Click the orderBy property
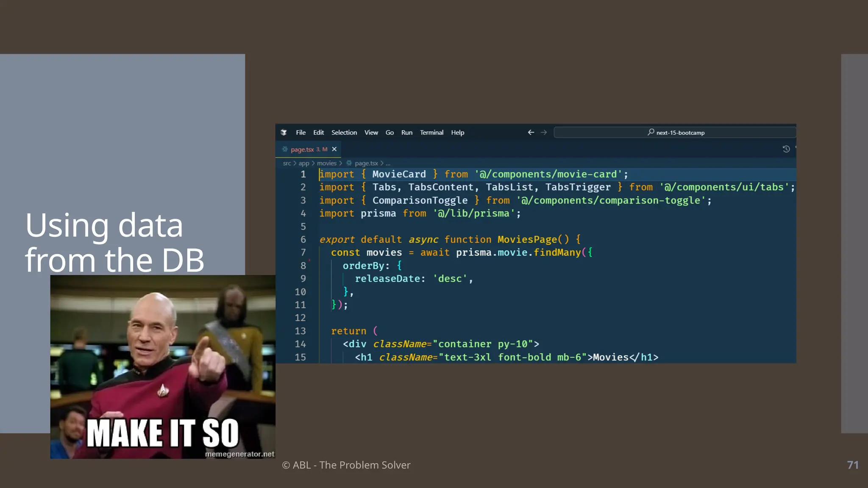868x488 pixels. (363, 266)
